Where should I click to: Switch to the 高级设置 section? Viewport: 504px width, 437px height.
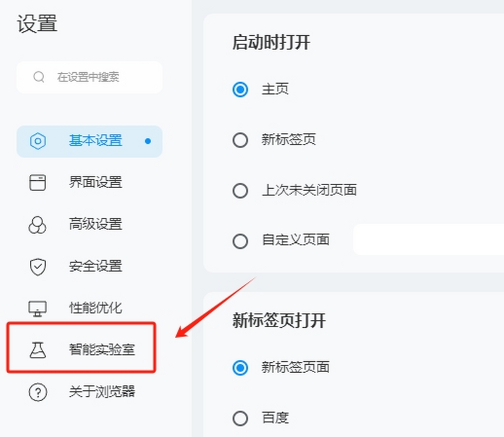pyautogui.click(x=89, y=224)
